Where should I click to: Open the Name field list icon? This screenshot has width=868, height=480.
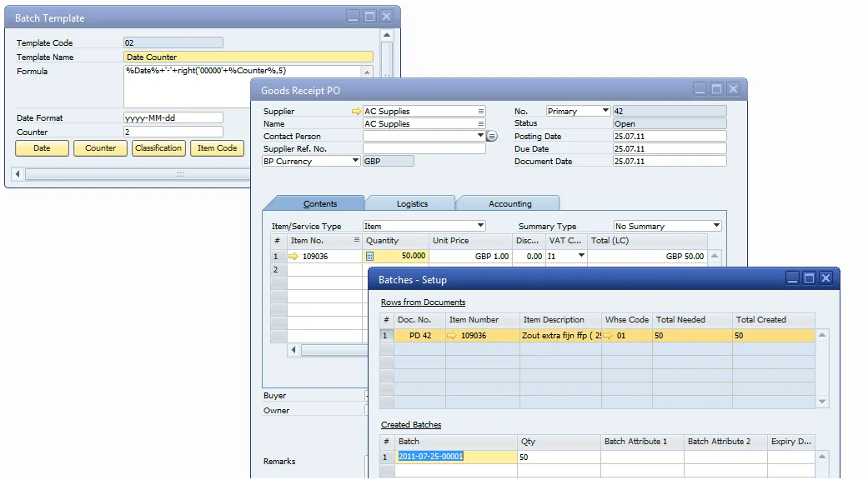[480, 124]
